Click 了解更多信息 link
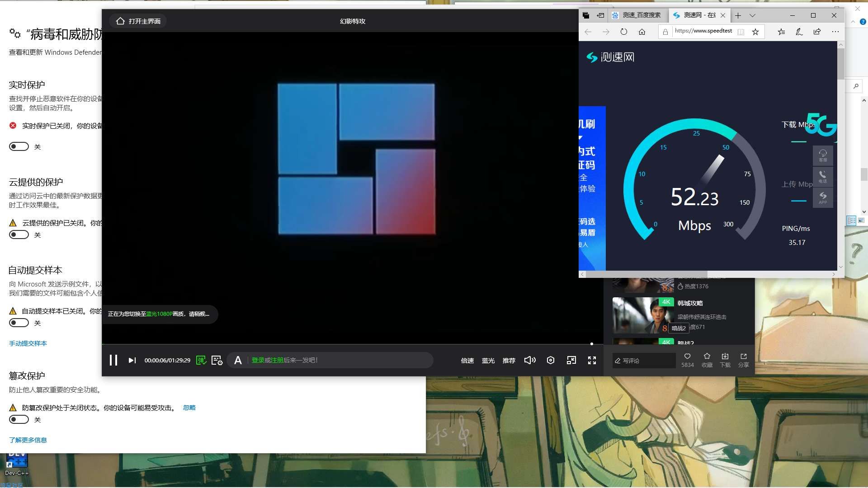The image size is (868, 488). pos(28,440)
